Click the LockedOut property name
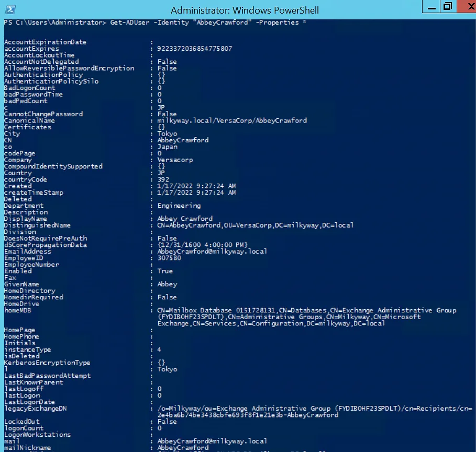Image resolution: width=476 pixels, height=452 pixels. tap(22, 422)
